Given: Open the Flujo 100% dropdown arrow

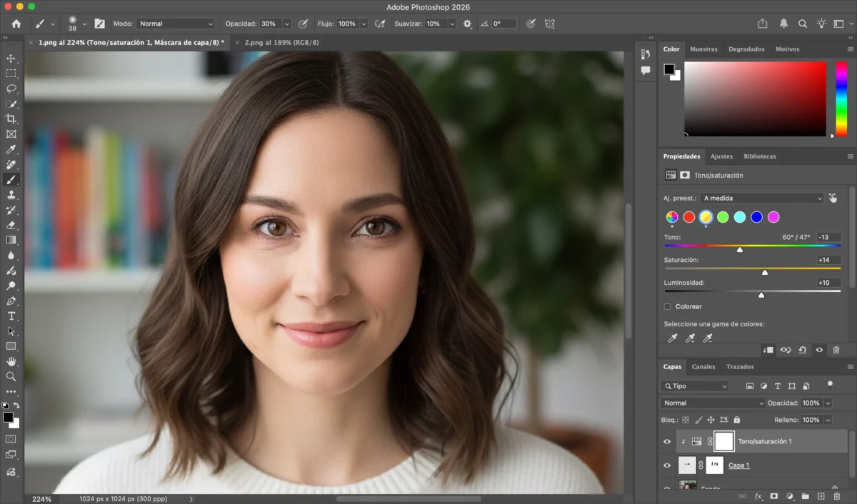Looking at the screenshot, I should (364, 24).
